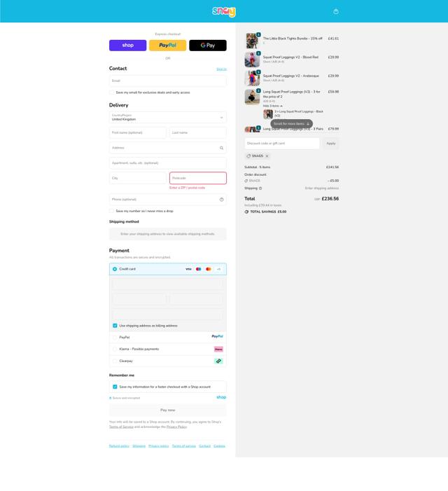Click the Clearpay logo icon
Image resolution: width=448 pixels, height=491 pixels.
[218, 361]
